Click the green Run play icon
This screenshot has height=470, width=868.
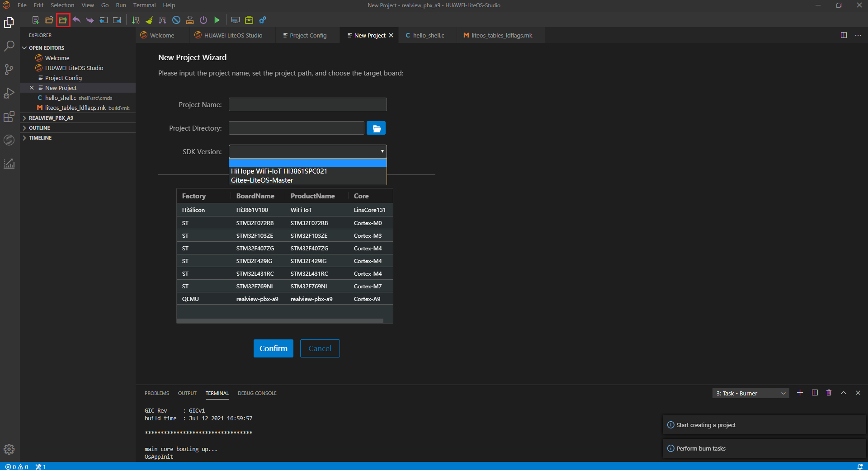(x=217, y=20)
